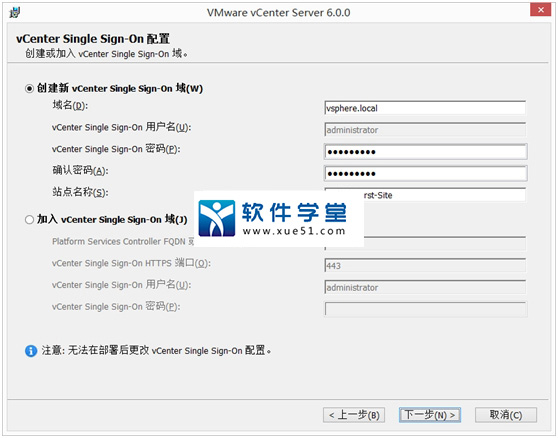The height and width of the screenshot is (438, 558).
Task: Proceed with the 下一步(N) button
Action: pyautogui.click(x=430, y=415)
